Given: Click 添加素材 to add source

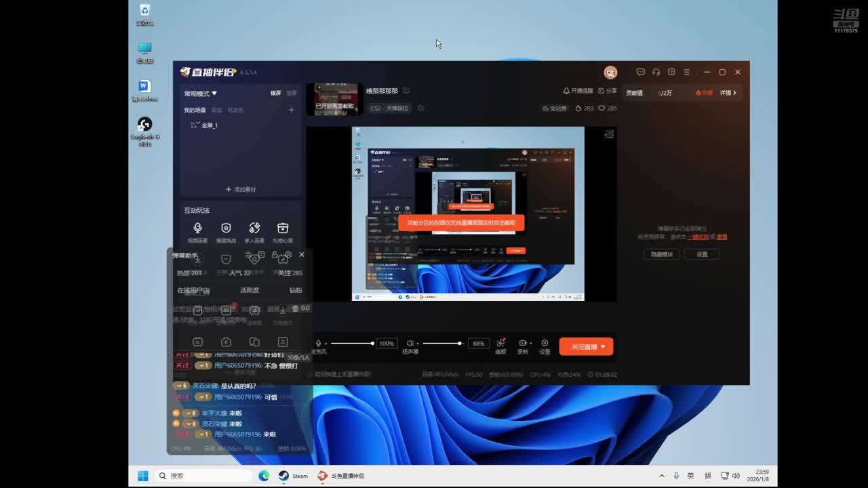Looking at the screenshot, I should tap(241, 190).
